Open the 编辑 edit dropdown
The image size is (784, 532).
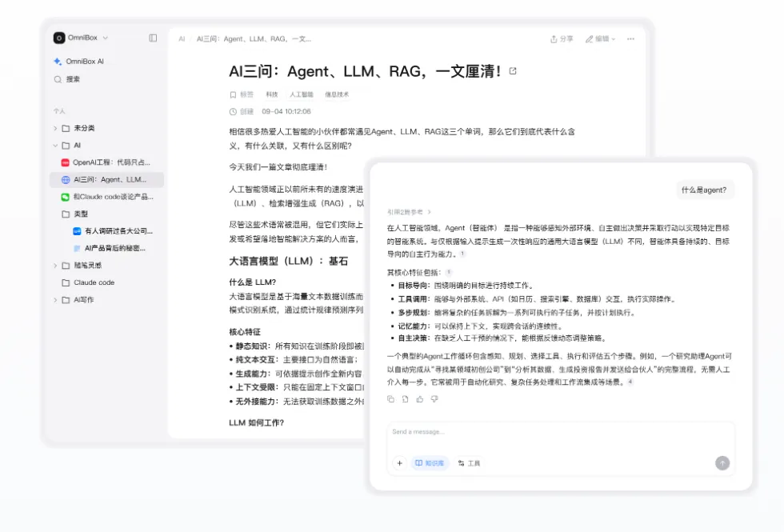tap(600, 38)
